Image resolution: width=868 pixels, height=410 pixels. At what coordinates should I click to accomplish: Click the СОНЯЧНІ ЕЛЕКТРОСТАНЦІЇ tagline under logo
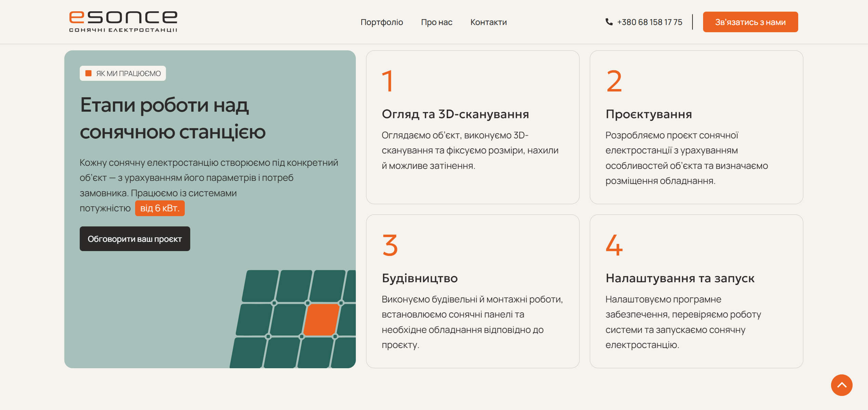(x=123, y=30)
